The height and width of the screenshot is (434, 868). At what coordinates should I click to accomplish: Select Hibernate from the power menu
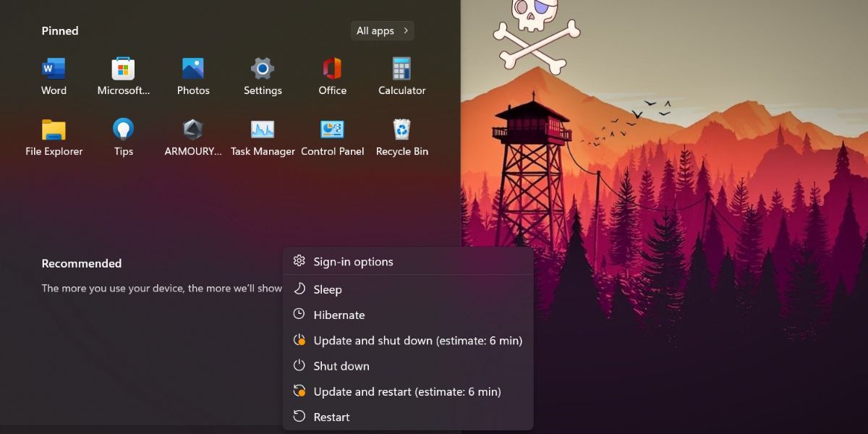pyautogui.click(x=408, y=315)
